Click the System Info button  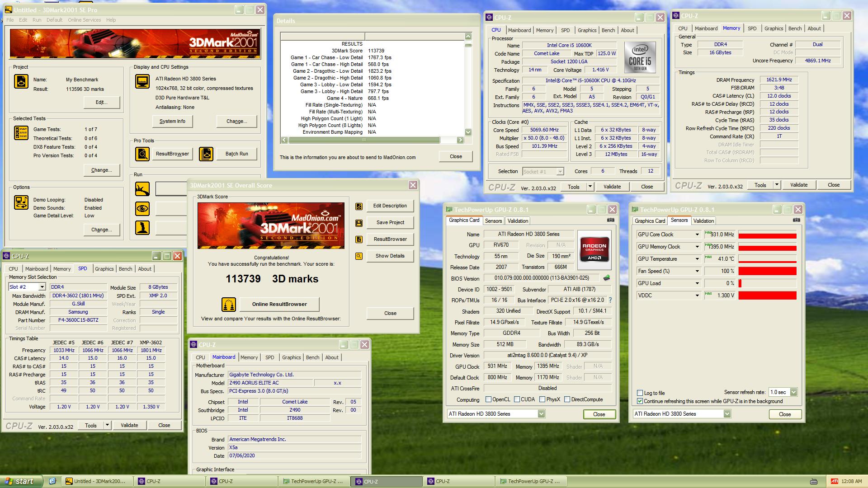(x=172, y=122)
